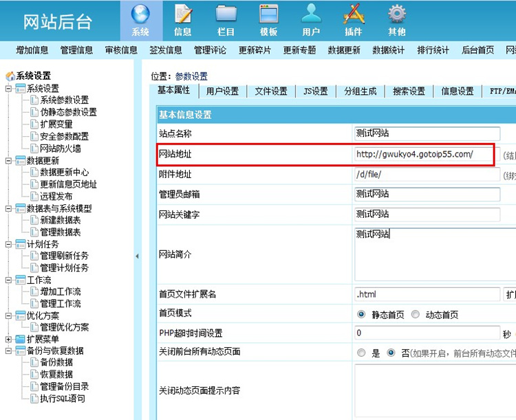Collapse the 备份与恢复数据 tree section
The height and width of the screenshot is (420, 516).
8,351
